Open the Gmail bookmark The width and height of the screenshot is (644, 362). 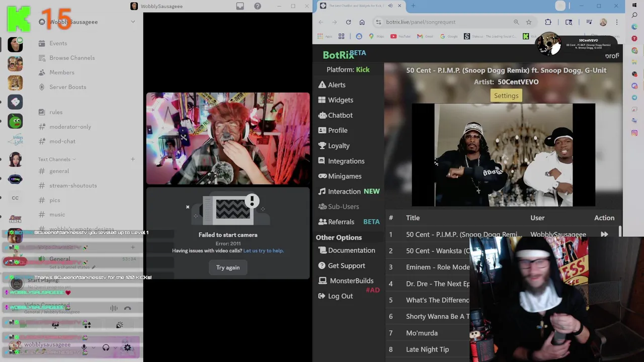(x=425, y=36)
